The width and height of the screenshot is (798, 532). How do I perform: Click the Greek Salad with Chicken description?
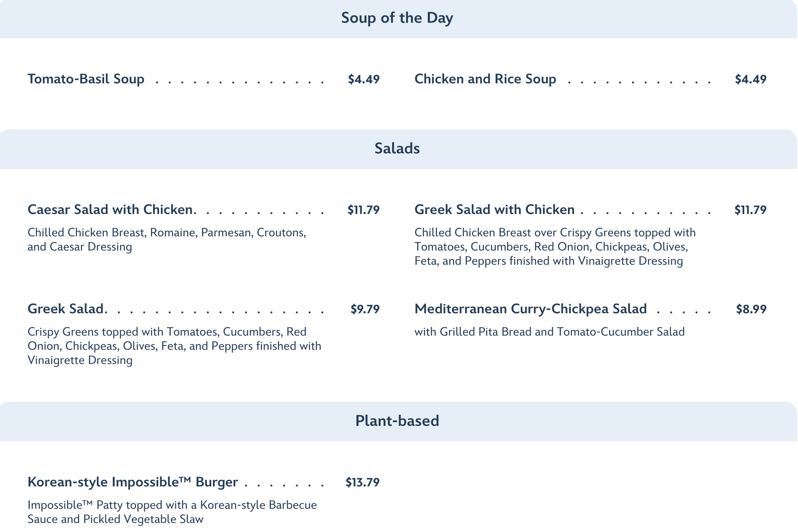coord(555,247)
